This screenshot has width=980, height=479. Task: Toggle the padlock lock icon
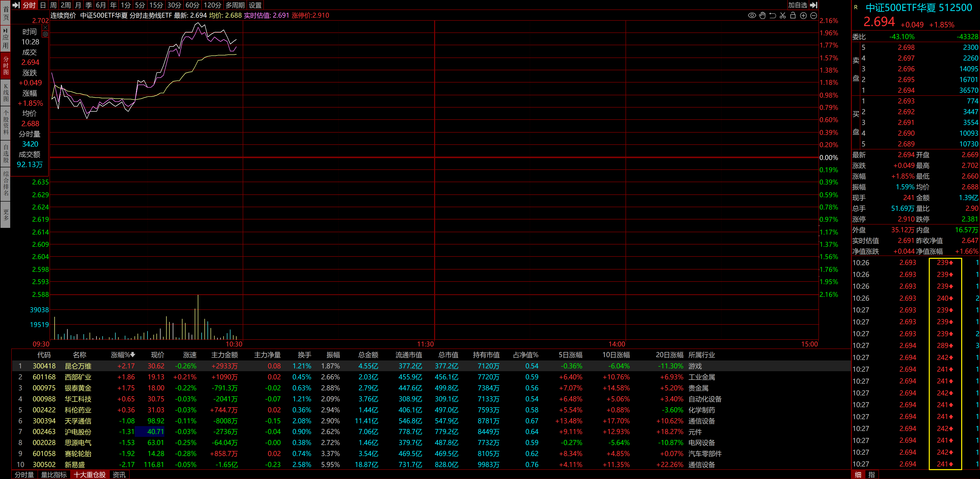[x=793, y=16]
